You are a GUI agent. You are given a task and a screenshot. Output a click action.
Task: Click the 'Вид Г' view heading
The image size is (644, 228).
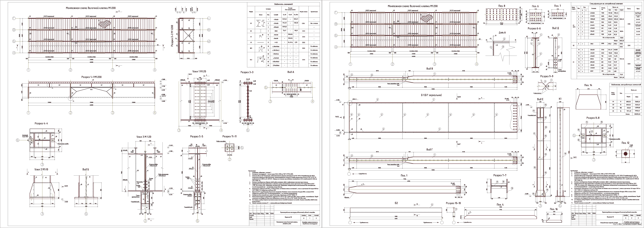pyautogui.click(x=429, y=149)
